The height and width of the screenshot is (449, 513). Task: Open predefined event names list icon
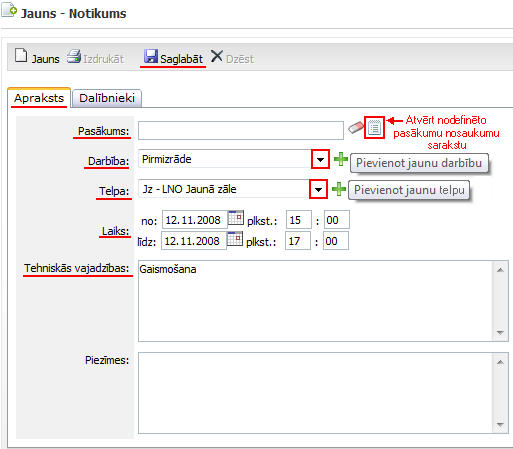click(x=374, y=128)
